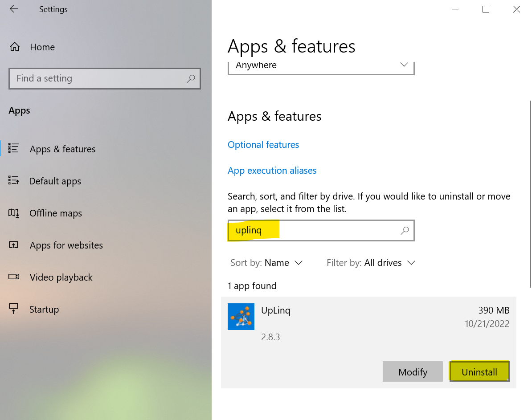Image resolution: width=532 pixels, height=420 pixels.
Task: Click the search magnifier in app search box
Action: pos(405,231)
